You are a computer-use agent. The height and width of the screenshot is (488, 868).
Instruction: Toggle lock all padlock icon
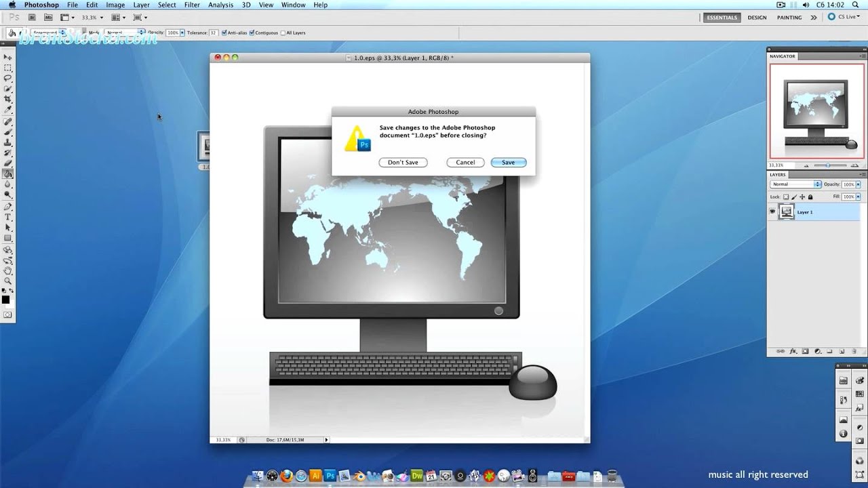[810, 197]
